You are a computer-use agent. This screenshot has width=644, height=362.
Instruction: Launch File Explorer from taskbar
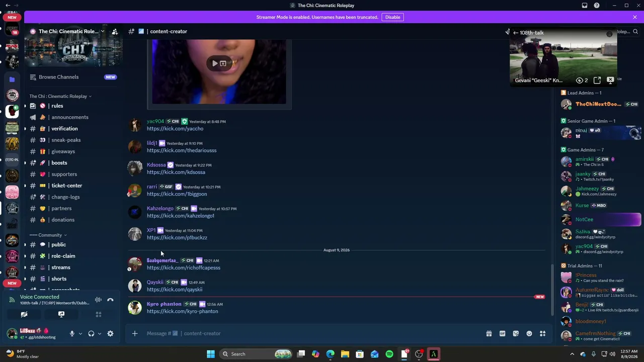coord(345,354)
